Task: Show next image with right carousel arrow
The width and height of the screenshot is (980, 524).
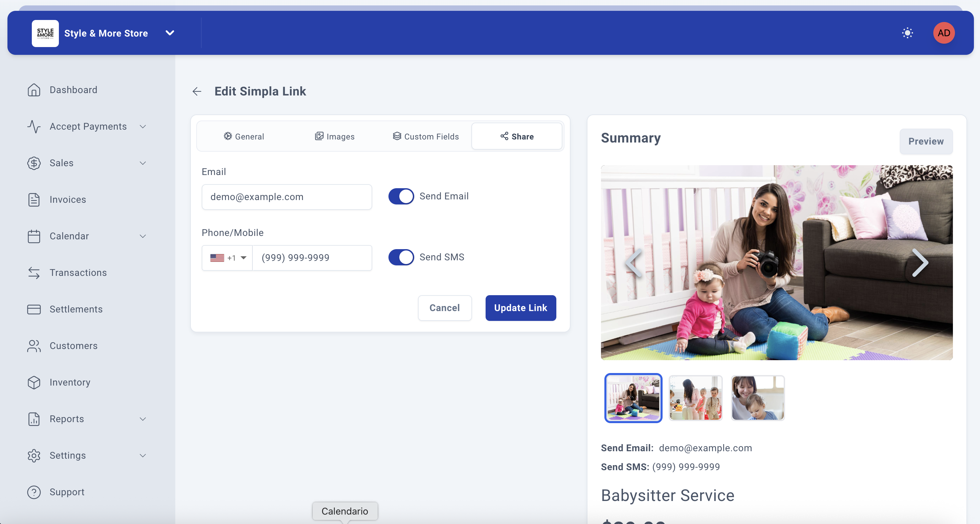Action: coord(919,263)
